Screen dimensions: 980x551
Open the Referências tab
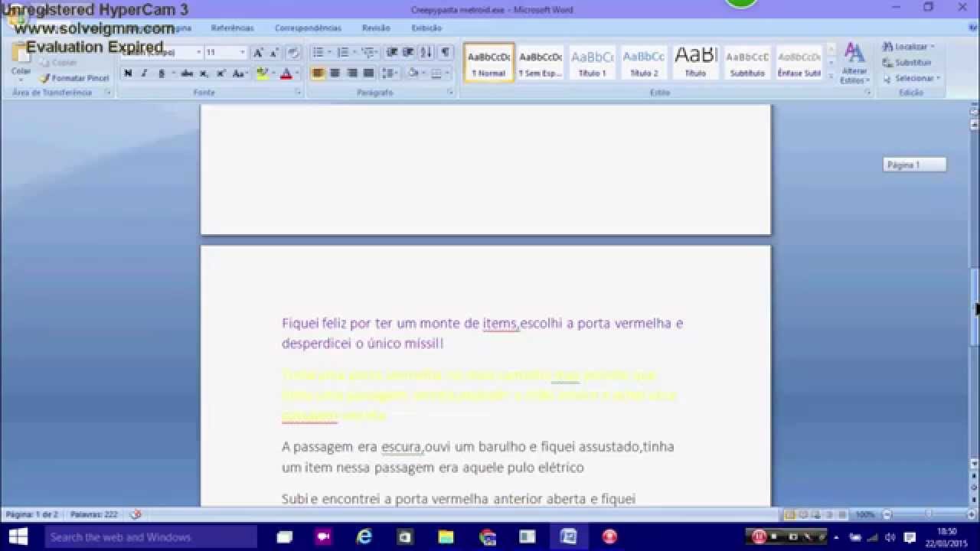[232, 28]
